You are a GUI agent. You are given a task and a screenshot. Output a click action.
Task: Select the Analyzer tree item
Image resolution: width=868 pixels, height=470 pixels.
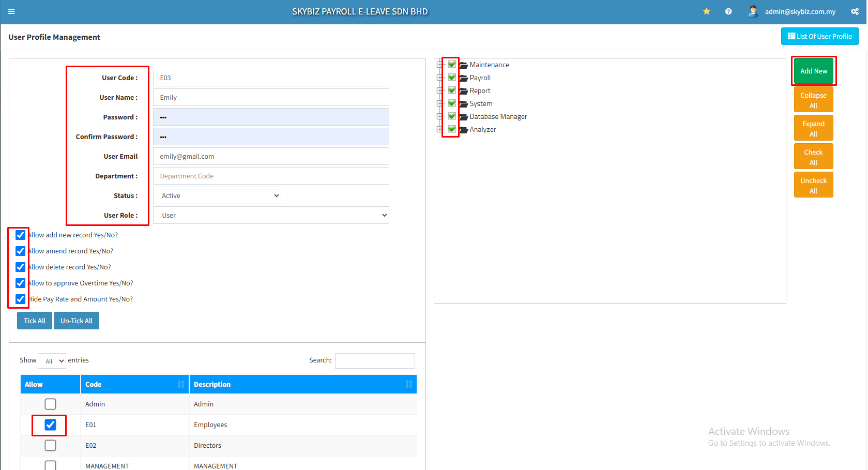482,130
